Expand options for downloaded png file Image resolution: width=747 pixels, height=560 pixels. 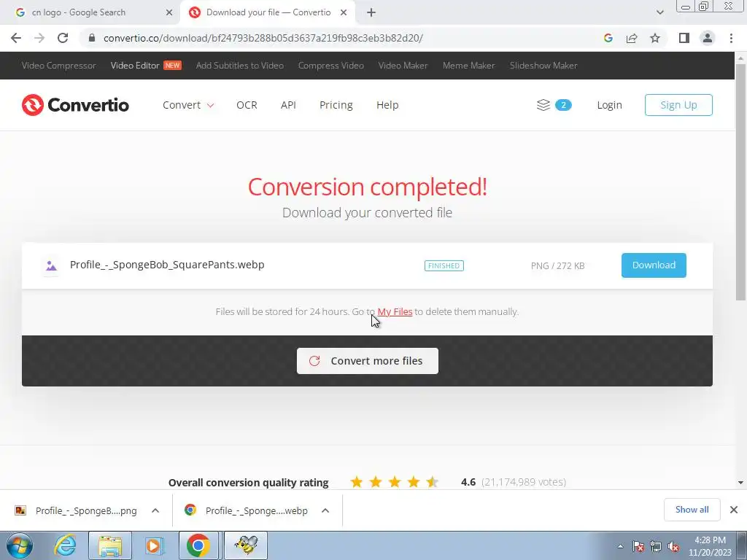(x=155, y=510)
